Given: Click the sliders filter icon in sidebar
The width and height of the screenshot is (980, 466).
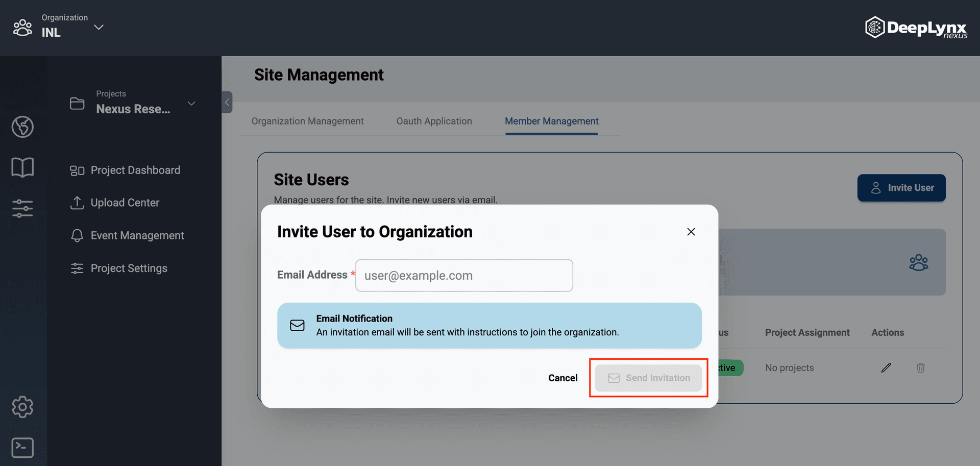Looking at the screenshot, I should click(x=22, y=208).
